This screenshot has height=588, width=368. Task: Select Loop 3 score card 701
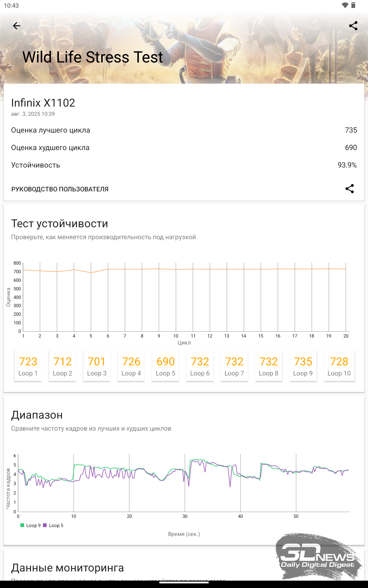[x=97, y=366]
